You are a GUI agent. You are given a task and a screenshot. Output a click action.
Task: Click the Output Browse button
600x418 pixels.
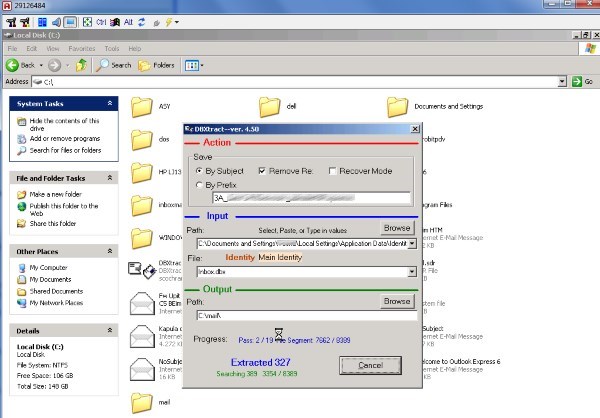pyautogui.click(x=397, y=302)
